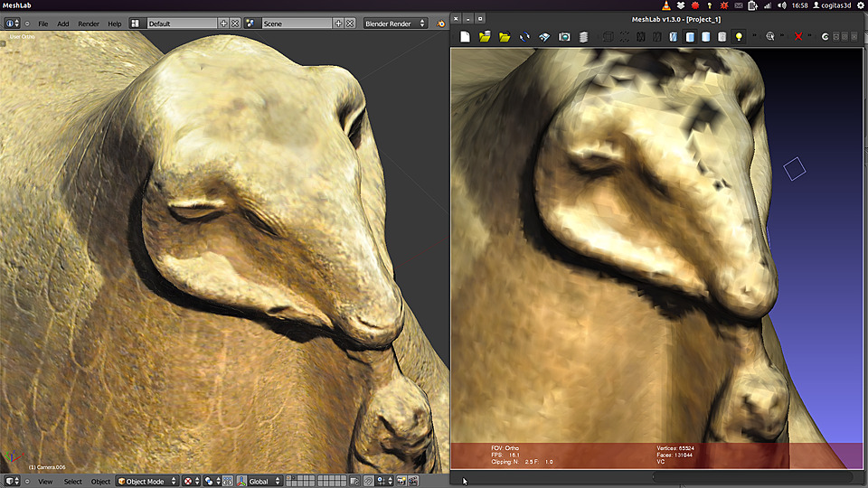Open the Object menu in 3D viewport header
868x488 pixels.
[x=100, y=482]
